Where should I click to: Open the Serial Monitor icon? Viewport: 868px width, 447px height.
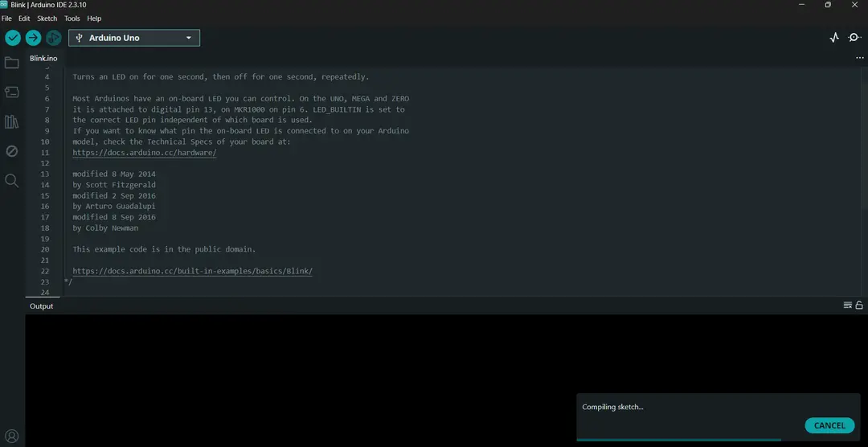tap(854, 38)
